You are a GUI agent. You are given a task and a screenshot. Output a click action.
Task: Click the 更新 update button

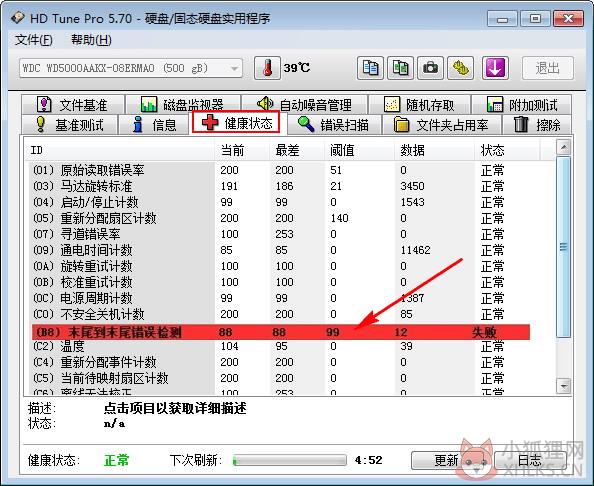pos(447,460)
